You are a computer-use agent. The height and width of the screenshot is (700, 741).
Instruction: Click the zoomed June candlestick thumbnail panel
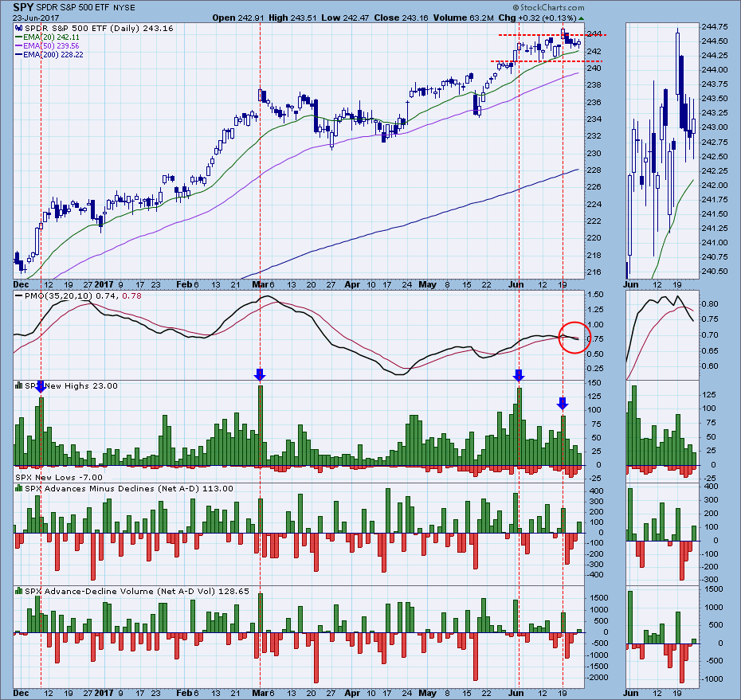[x=662, y=151]
